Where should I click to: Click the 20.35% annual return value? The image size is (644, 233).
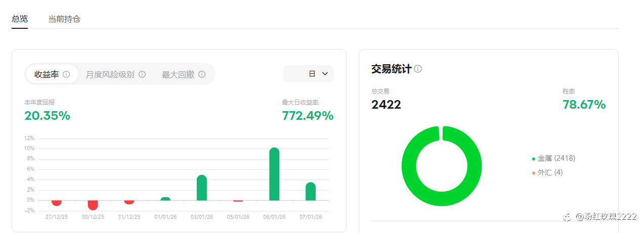(47, 116)
